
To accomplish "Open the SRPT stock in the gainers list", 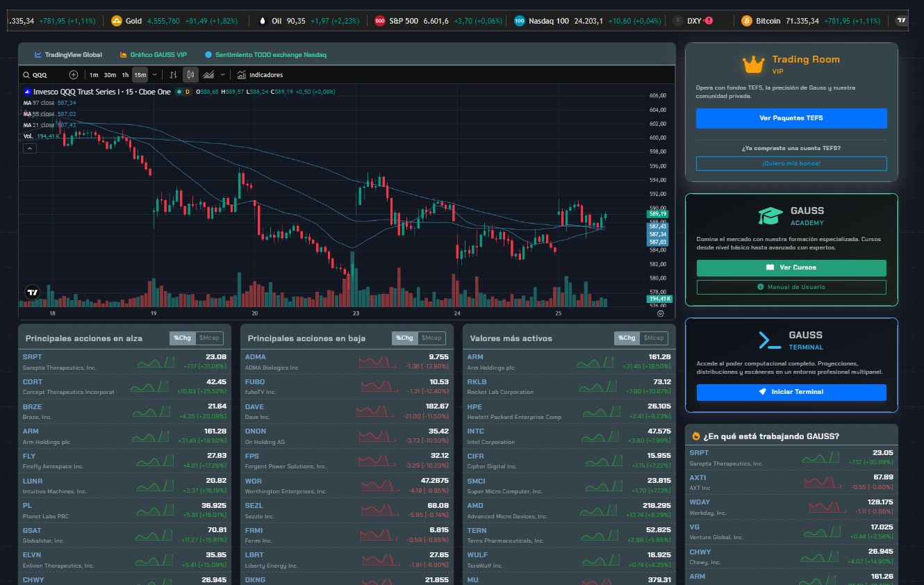I will pos(33,357).
